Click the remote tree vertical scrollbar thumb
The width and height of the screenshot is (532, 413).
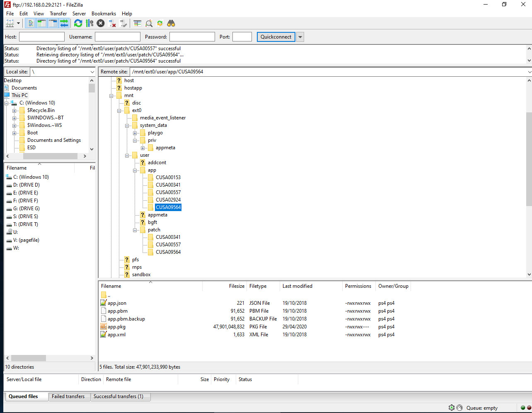tap(529, 159)
